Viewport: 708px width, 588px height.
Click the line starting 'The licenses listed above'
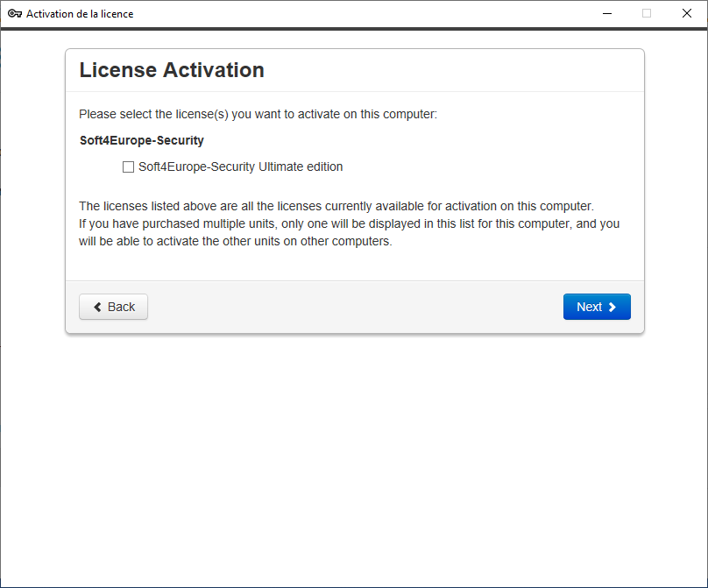pos(336,207)
